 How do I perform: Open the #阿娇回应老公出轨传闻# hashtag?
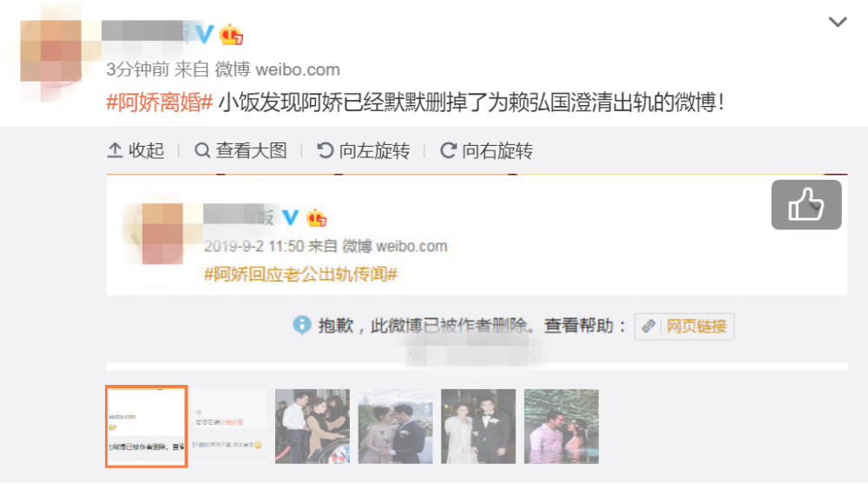(x=300, y=274)
